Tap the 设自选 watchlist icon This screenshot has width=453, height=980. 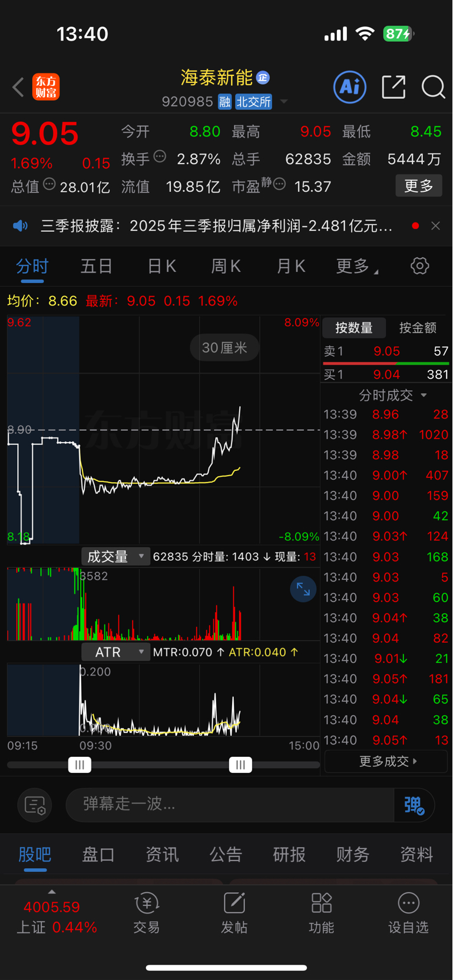coord(408,913)
